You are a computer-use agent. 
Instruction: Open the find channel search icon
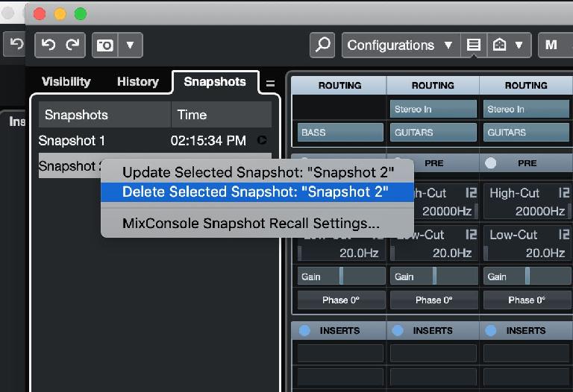(322, 45)
